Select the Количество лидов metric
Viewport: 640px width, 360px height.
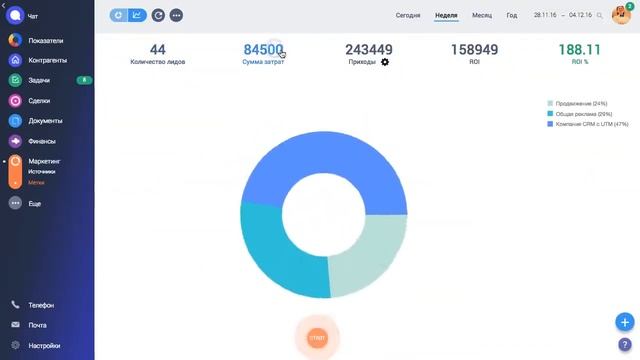[158, 54]
